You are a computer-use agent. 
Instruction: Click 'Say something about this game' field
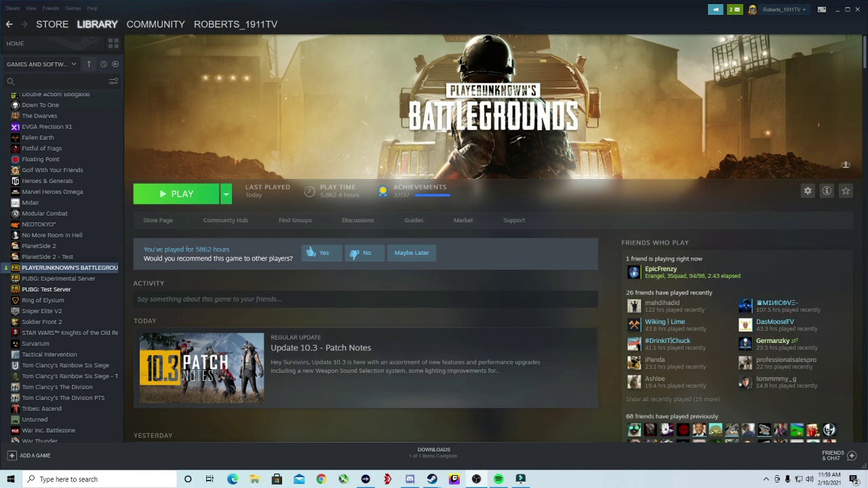[x=366, y=299]
